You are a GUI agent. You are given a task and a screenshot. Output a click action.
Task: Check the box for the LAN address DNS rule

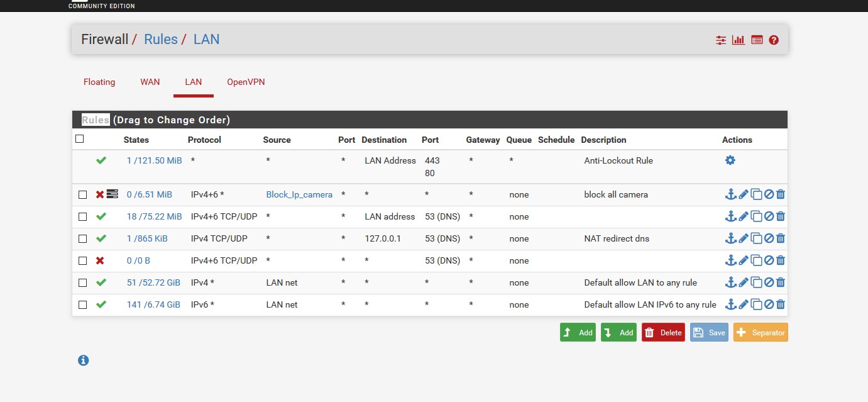(82, 217)
